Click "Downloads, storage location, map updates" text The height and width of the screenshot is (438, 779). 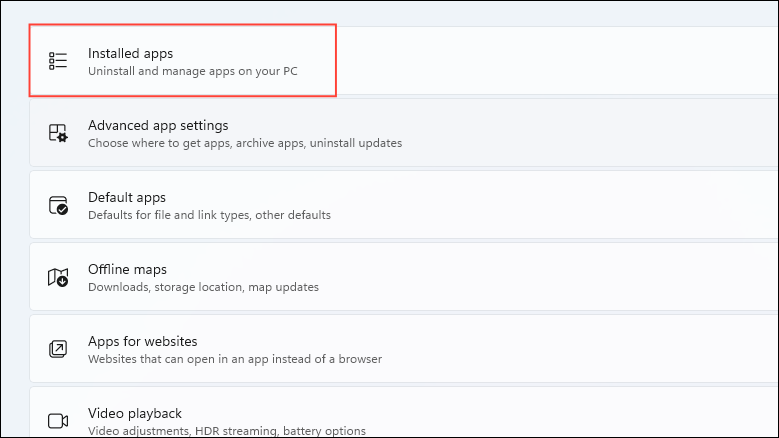tap(203, 287)
